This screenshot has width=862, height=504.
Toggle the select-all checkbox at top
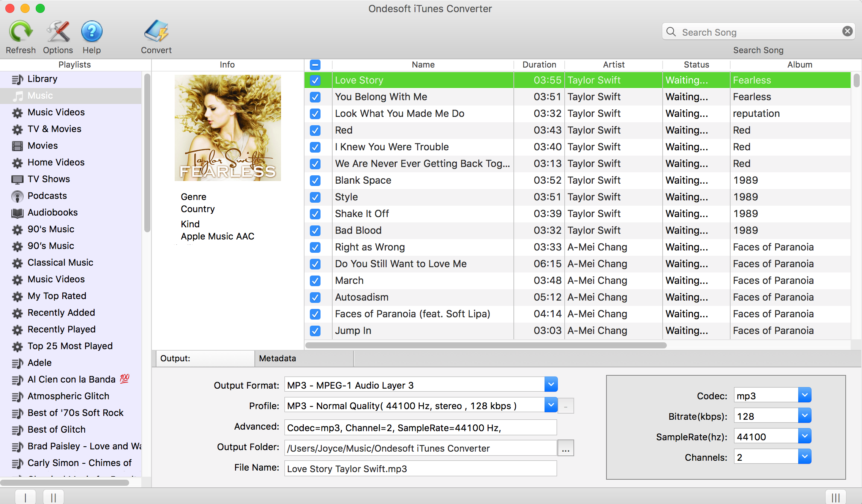(x=314, y=64)
